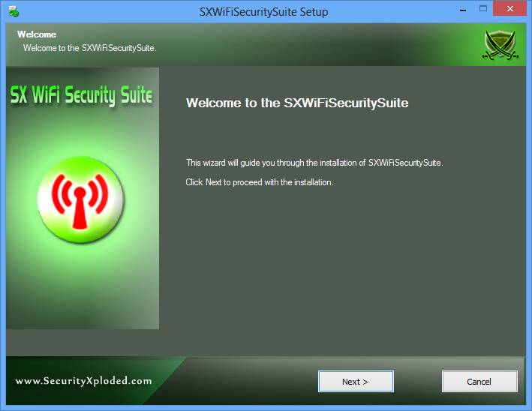Click the red WiFi antenna logo
Screen dimensions: 532x411
tap(81, 199)
